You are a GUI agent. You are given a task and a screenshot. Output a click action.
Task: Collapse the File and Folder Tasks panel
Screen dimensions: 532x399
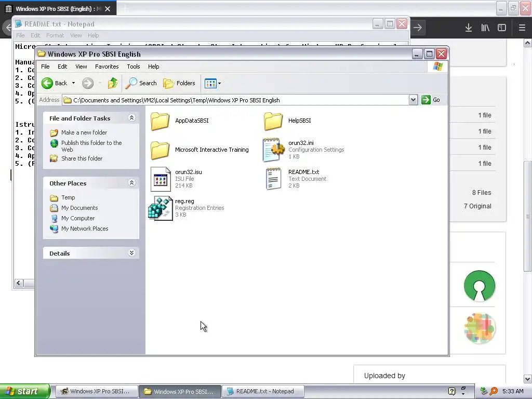(x=132, y=118)
